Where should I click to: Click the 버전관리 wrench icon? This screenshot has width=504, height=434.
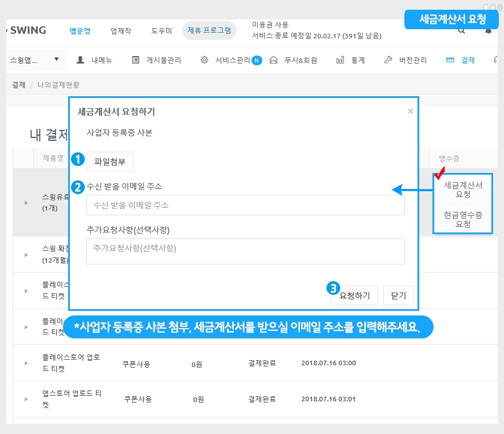(x=388, y=60)
